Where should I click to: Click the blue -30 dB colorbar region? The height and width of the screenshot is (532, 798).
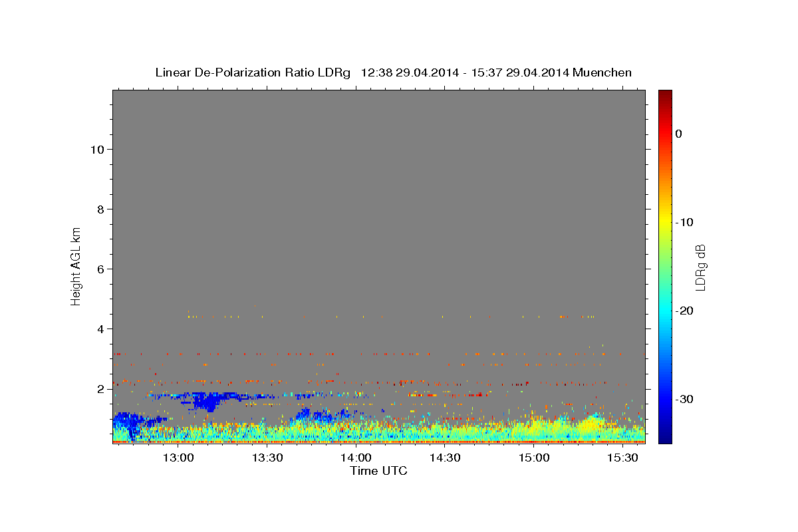point(665,399)
